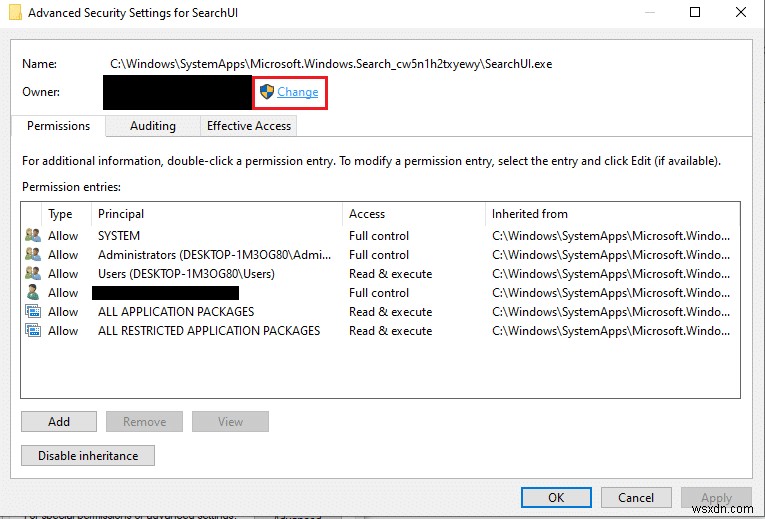Image resolution: width=765 pixels, height=519 pixels.
Task: Open the Permissions tab
Action: pyautogui.click(x=59, y=126)
